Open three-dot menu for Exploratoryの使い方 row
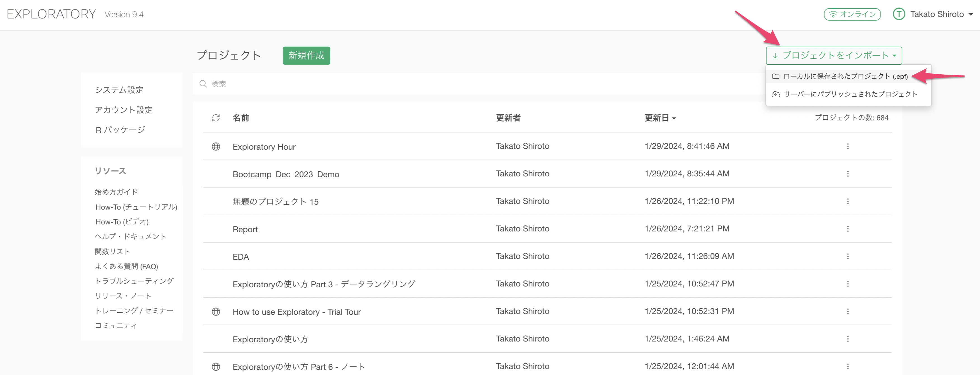Viewport: 980px width, 375px height. coord(848,339)
